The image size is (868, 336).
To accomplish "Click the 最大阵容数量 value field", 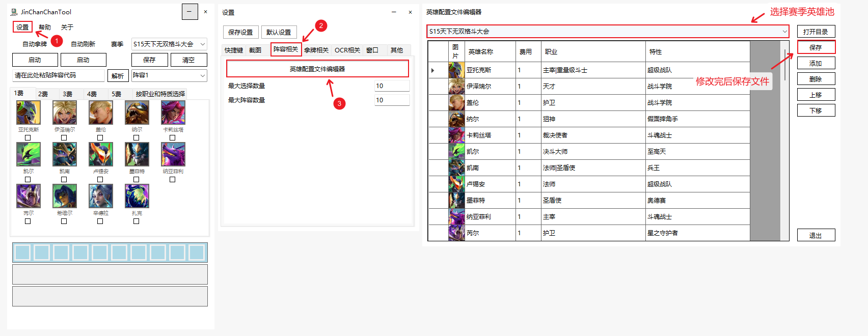I will click(392, 100).
